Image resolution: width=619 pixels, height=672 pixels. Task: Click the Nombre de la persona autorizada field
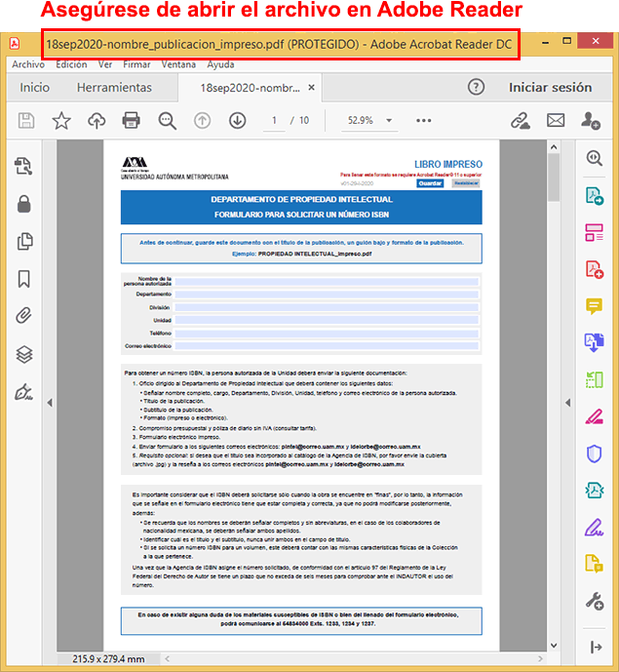click(x=327, y=282)
